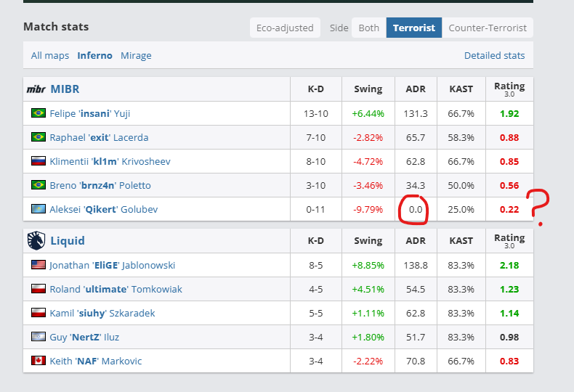Click the Israel flag beside NertZ
574x392 pixels.
(x=39, y=337)
